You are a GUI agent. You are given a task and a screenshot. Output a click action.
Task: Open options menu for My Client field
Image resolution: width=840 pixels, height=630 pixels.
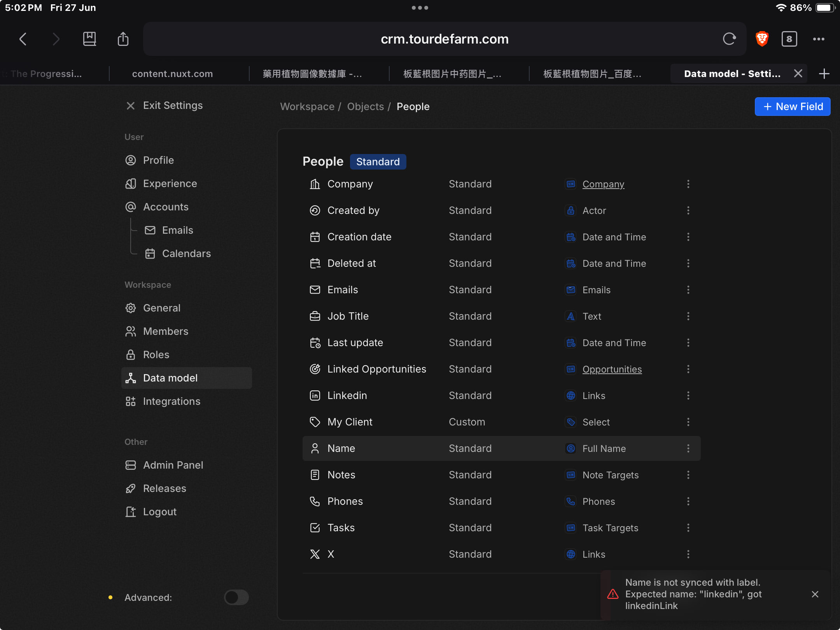688,422
